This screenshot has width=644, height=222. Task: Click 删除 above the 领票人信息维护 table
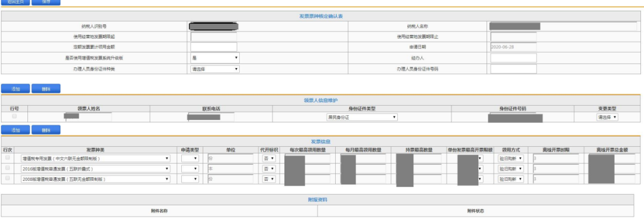45,89
